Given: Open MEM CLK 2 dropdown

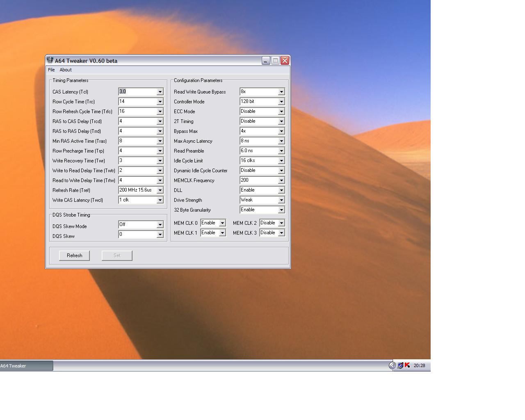Looking at the screenshot, I should pos(281,223).
